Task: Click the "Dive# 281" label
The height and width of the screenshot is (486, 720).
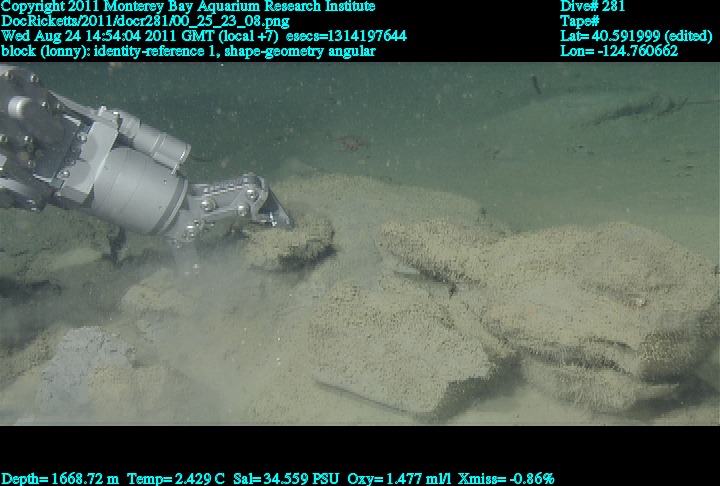Action: pyautogui.click(x=592, y=6)
